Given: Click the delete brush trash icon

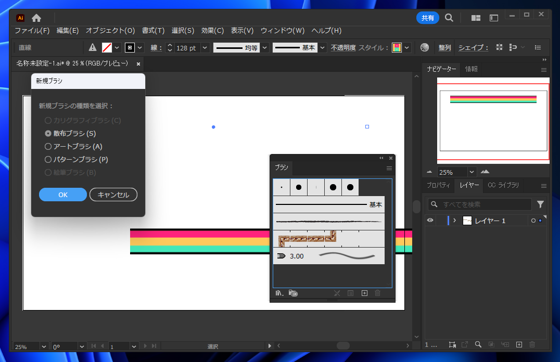Looking at the screenshot, I should point(378,293).
